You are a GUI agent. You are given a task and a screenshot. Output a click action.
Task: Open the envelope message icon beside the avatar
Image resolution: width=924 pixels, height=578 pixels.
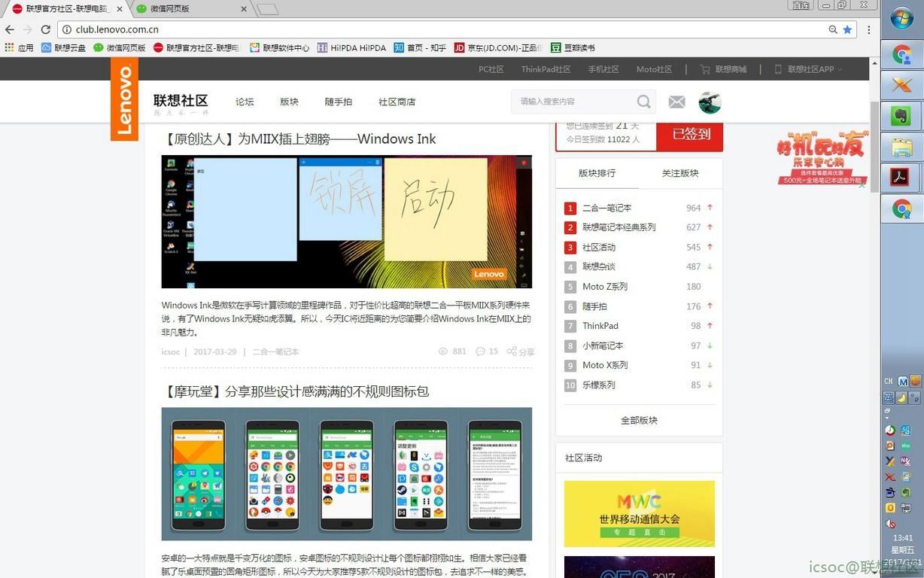click(676, 102)
